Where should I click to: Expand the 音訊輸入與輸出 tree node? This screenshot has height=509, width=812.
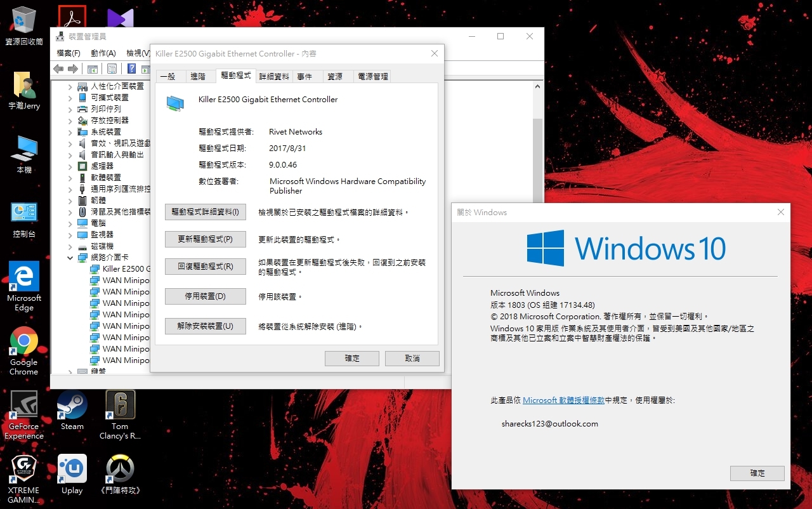pos(70,154)
